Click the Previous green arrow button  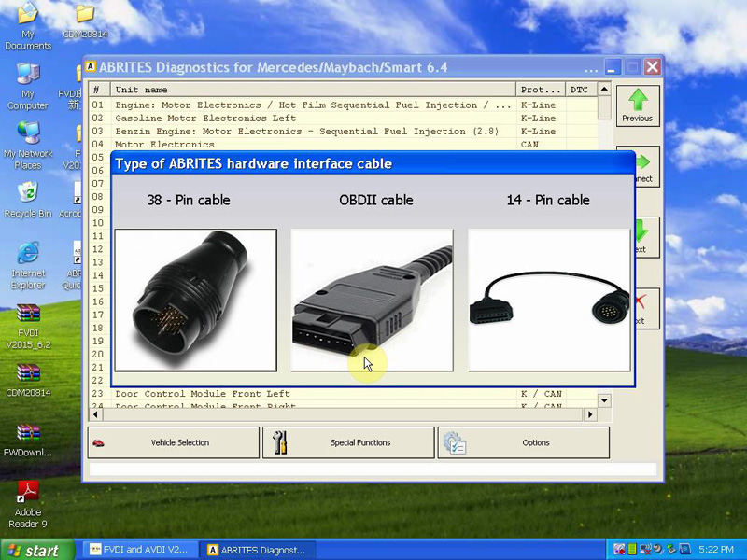pyautogui.click(x=637, y=105)
